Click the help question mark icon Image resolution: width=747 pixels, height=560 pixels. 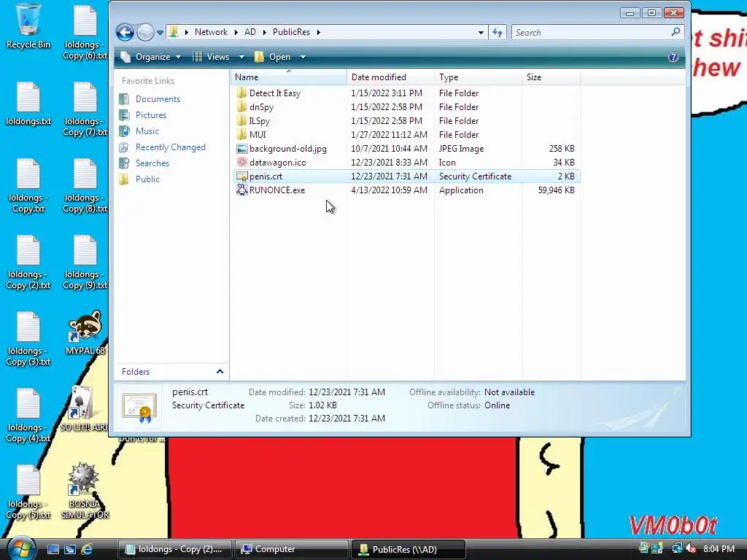(673, 57)
